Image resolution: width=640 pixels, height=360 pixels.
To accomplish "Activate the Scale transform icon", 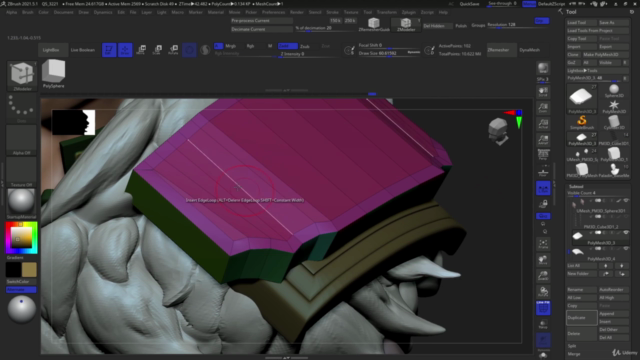I will pyautogui.click(x=157, y=50).
